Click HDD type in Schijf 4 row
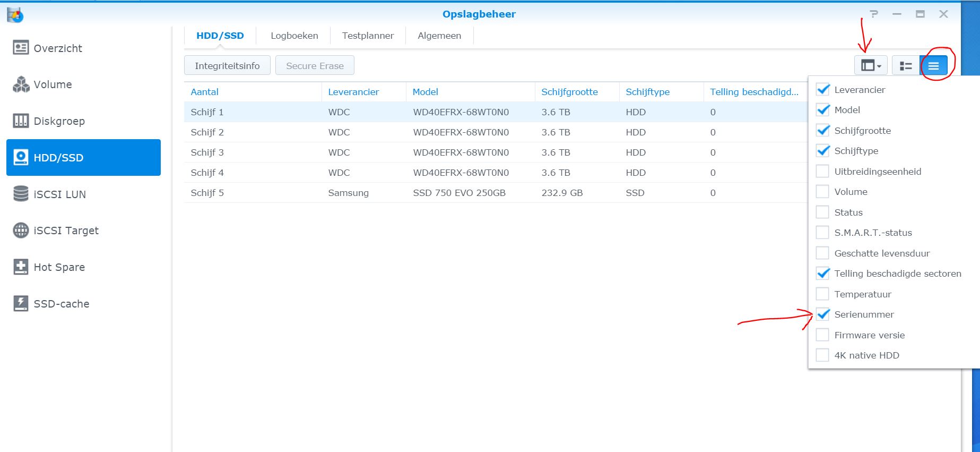This screenshot has height=452, width=980. 636,173
